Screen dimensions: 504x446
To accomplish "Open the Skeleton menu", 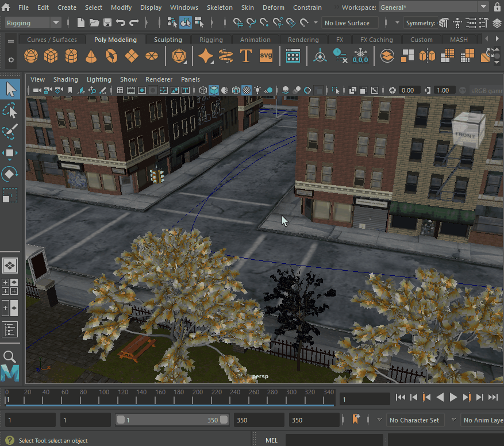I will click(x=220, y=7).
